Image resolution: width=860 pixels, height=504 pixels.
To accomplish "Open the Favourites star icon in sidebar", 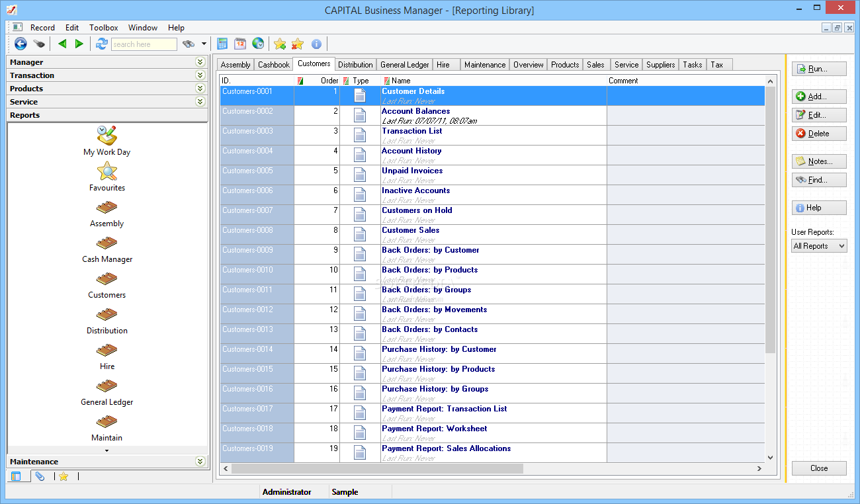I will coord(107,171).
